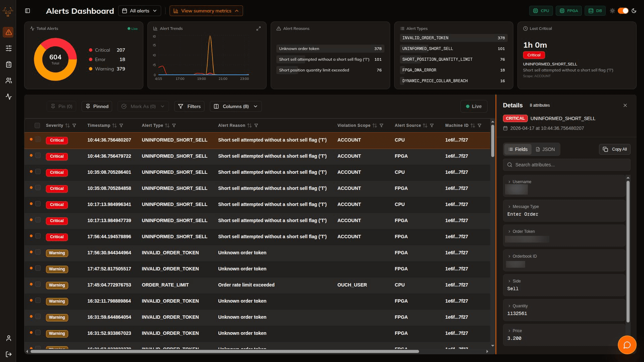Sort by Alert Type column
The height and width of the screenshot is (362, 644).
[x=167, y=125]
